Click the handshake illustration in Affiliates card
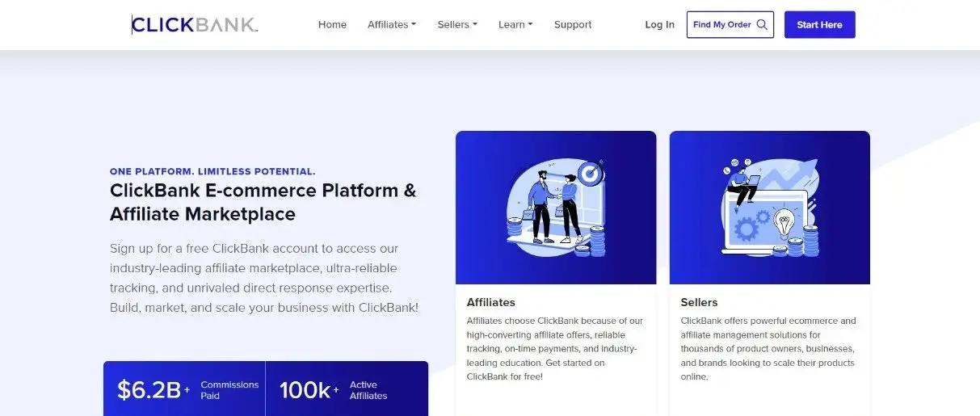The width and height of the screenshot is (980, 416). click(554, 206)
